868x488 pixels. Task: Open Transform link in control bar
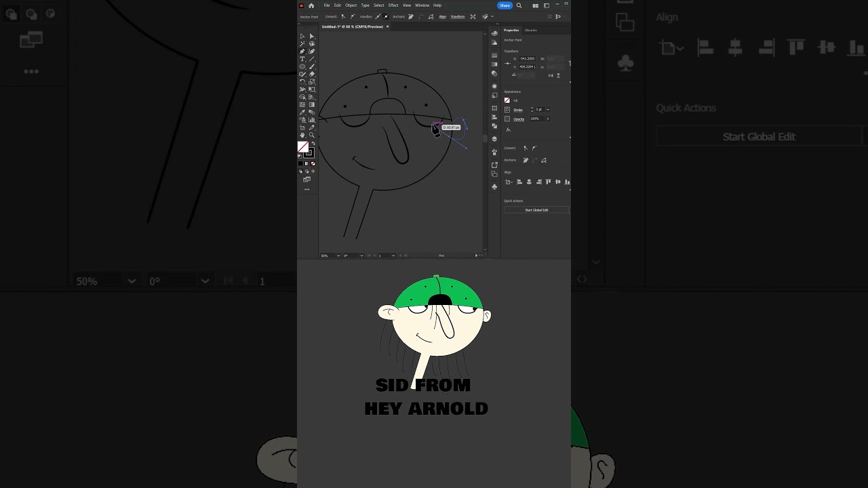pyautogui.click(x=458, y=16)
